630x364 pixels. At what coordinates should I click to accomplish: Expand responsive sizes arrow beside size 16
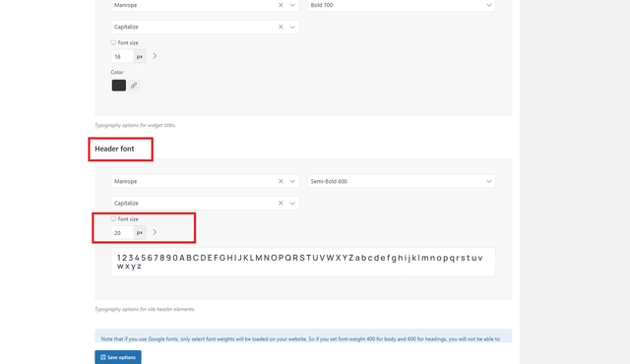[155, 56]
